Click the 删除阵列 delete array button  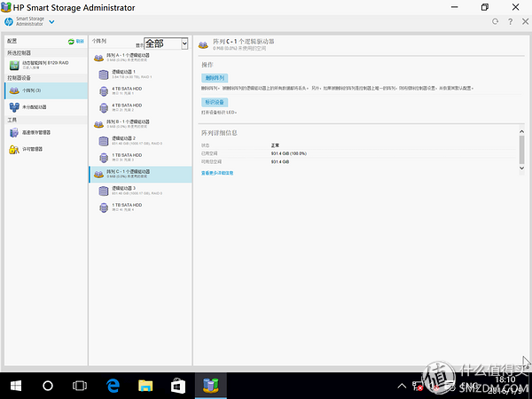(215, 78)
